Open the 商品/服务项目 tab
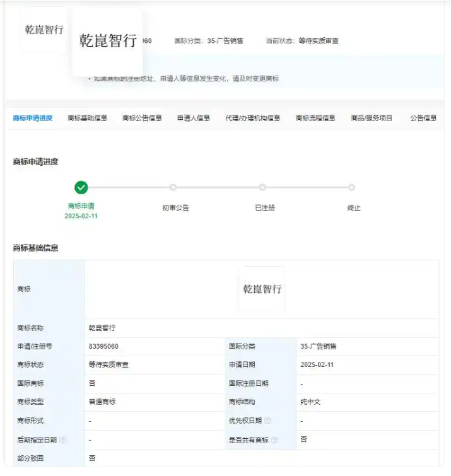This screenshot has width=451, height=476. pos(372,118)
